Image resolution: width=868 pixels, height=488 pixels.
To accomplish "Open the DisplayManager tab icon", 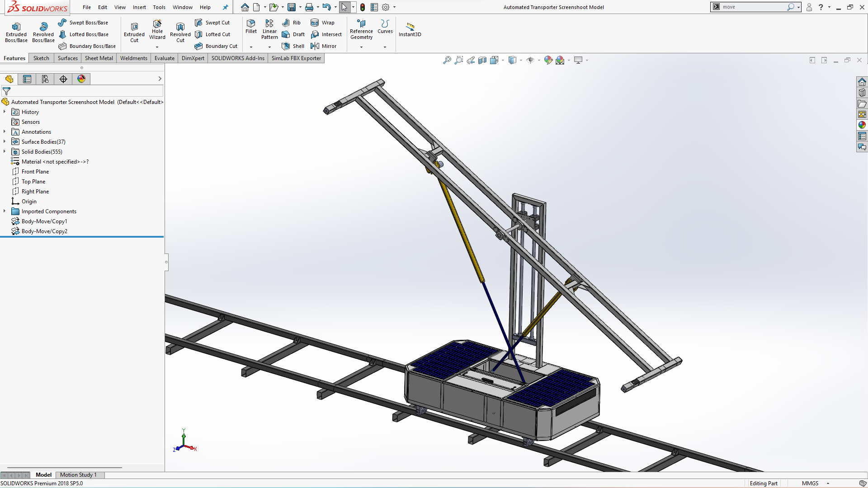I will [81, 79].
